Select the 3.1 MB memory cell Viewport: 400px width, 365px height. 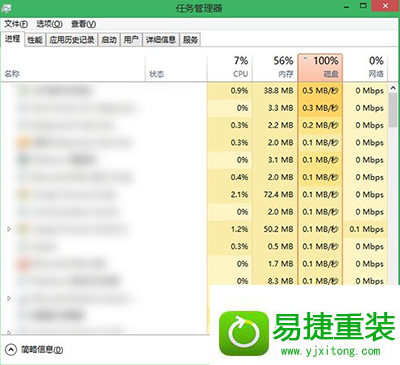coord(275,160)
